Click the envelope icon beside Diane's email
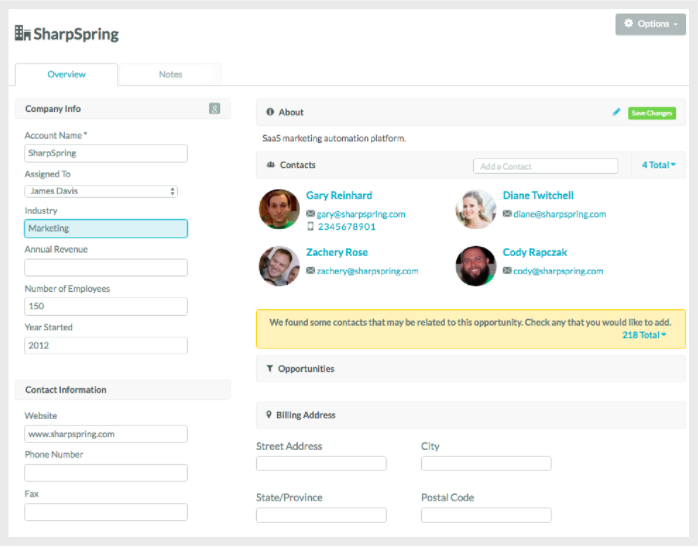Viewport: 698px width, 547px height. [507, 214]
